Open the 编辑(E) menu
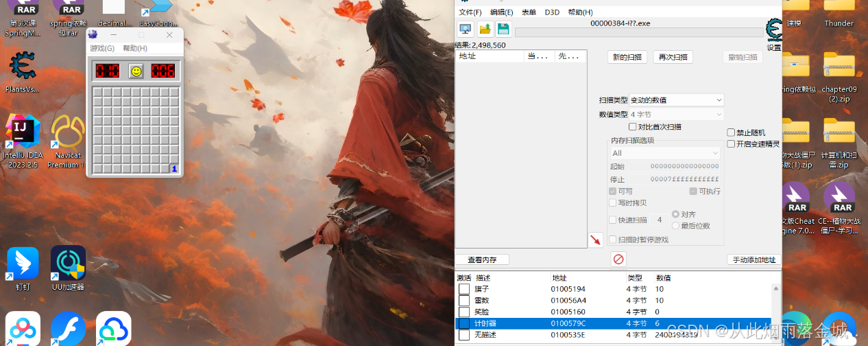Image resolution: width=868 pixels, height=346 pixels. (x=501, y=12)
